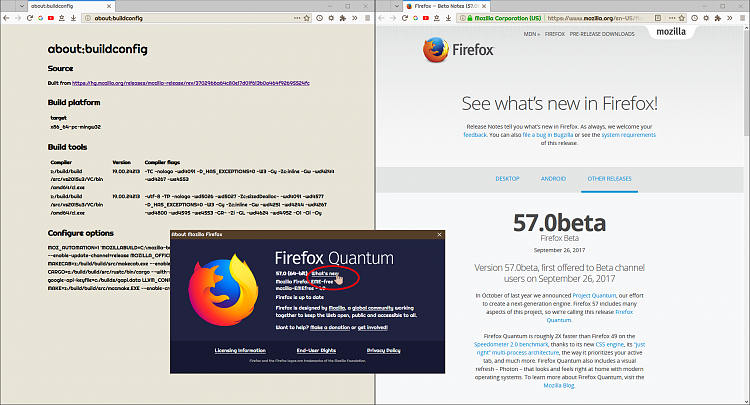This screenshot has height=405, width=750.
Task: Open add-ons puzzle icon in Beta Notes window
Action: pos(717,18)
